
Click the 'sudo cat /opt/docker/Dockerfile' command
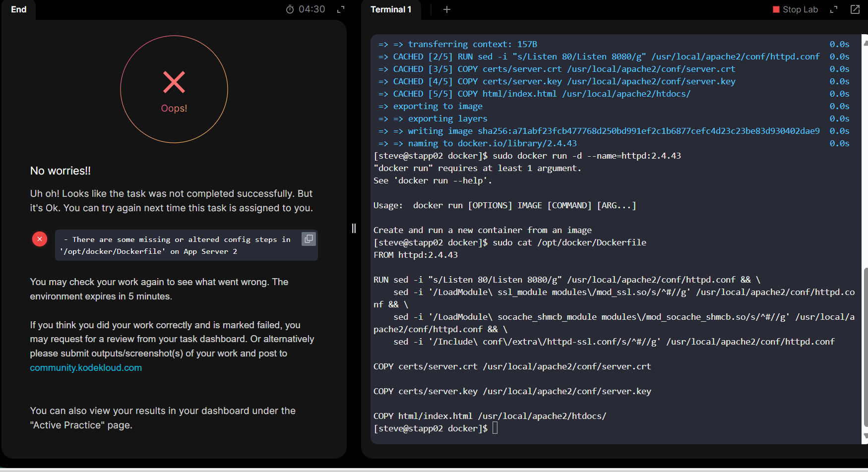click(569, 242)
